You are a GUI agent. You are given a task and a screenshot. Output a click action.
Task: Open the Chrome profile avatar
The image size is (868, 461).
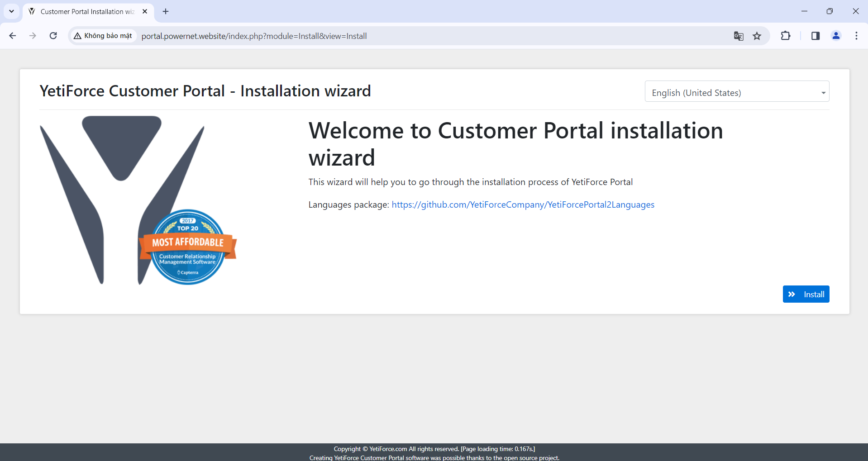[x=836, y=36]
